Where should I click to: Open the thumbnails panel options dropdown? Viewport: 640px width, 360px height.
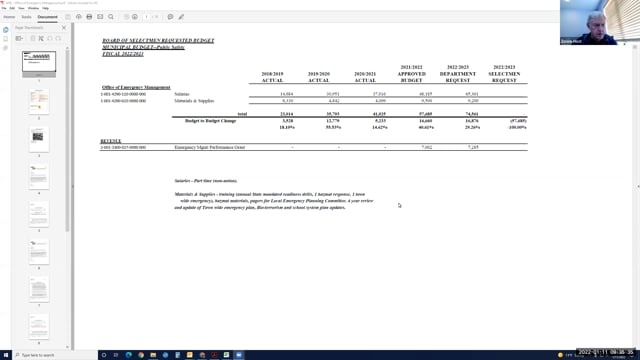(19, 38)
